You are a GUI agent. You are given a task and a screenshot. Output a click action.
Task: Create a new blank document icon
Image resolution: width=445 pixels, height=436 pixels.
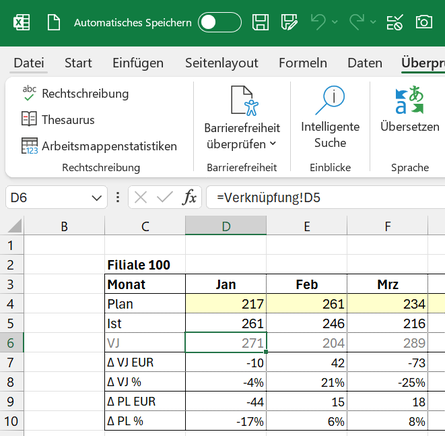click(x=54, y=23)
